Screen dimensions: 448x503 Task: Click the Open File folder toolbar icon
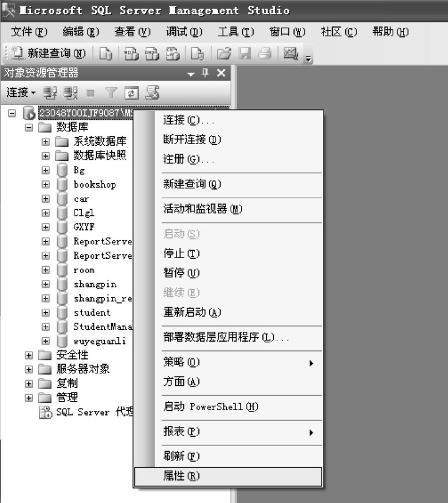click(224, 53)
